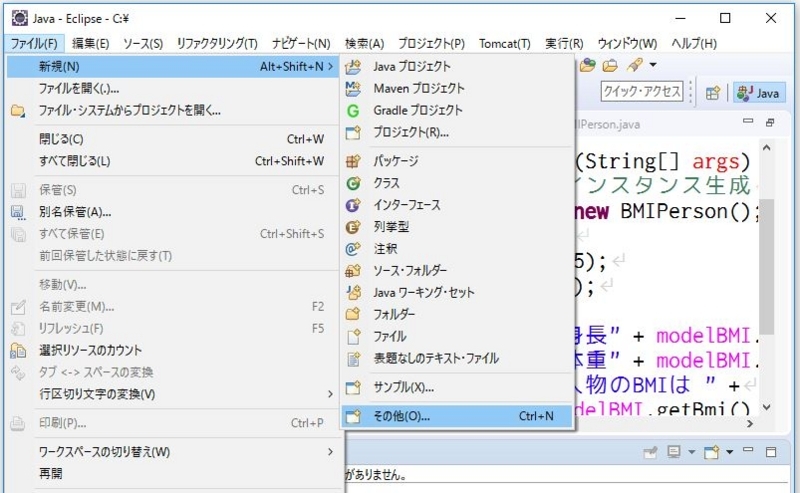The width and height of the screenshot is (800, 493).
Task: Maximize the bottom console panel
Action: 771,452
